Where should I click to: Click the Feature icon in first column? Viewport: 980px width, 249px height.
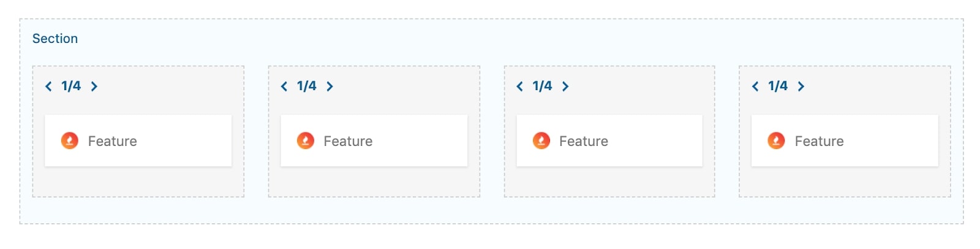[70, 141]
